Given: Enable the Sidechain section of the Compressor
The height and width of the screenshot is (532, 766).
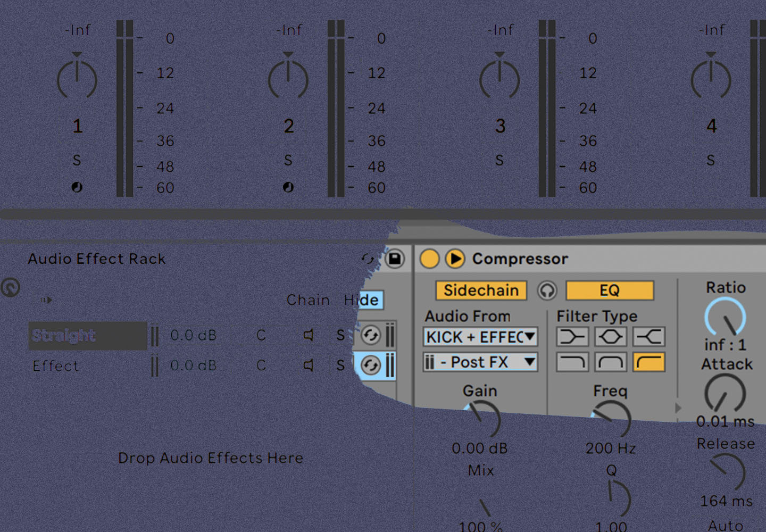Looking at the screenshot, I should pos(480,290).
